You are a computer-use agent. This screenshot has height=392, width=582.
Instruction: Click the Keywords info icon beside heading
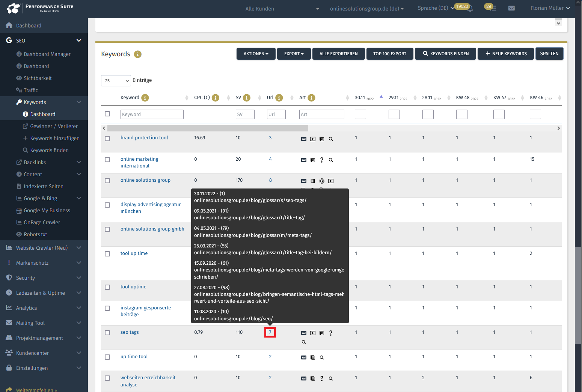point(138,54)
